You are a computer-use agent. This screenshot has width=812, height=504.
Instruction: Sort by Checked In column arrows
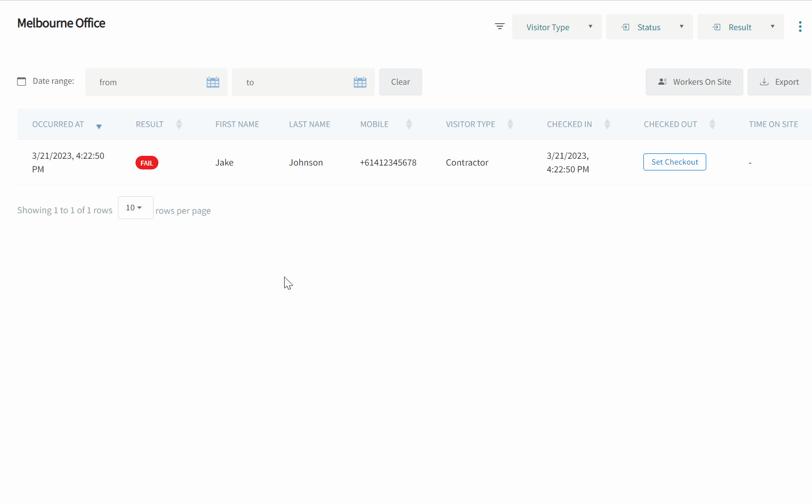(607, 124)
